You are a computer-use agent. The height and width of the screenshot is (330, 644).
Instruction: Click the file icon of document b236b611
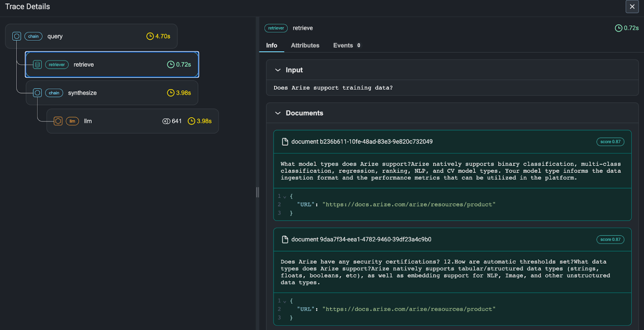click(x=285, y=142)
